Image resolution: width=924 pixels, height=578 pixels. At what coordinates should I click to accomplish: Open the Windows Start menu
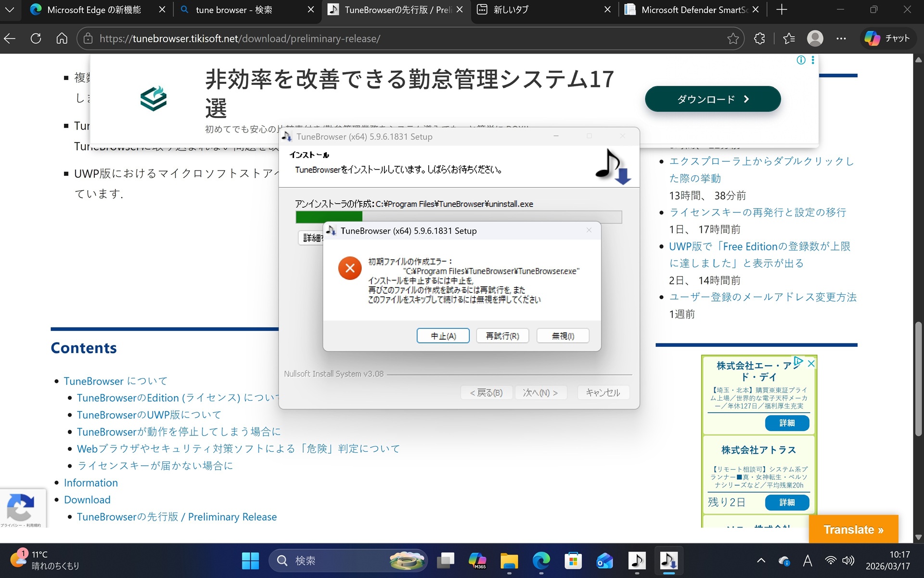250,561
